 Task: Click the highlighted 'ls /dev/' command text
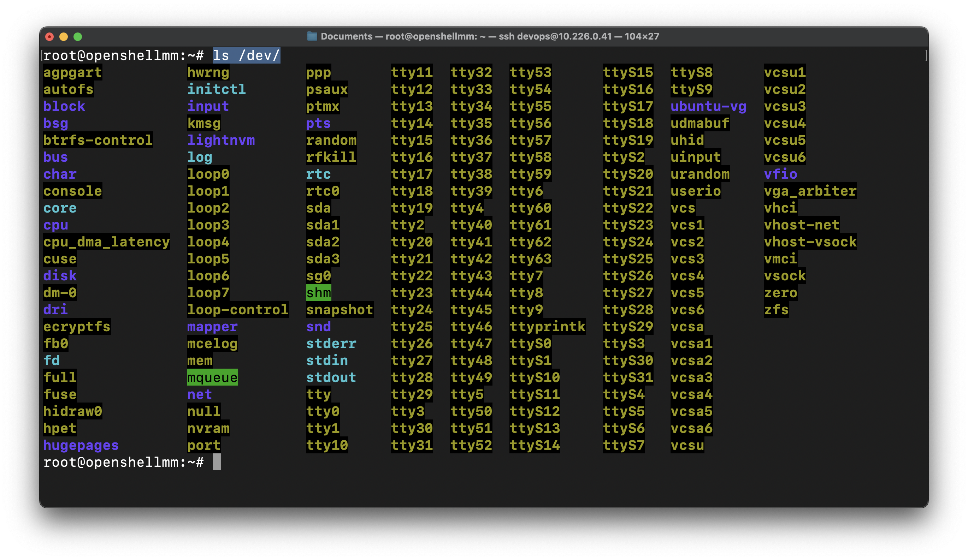click(x=246, y=56)
